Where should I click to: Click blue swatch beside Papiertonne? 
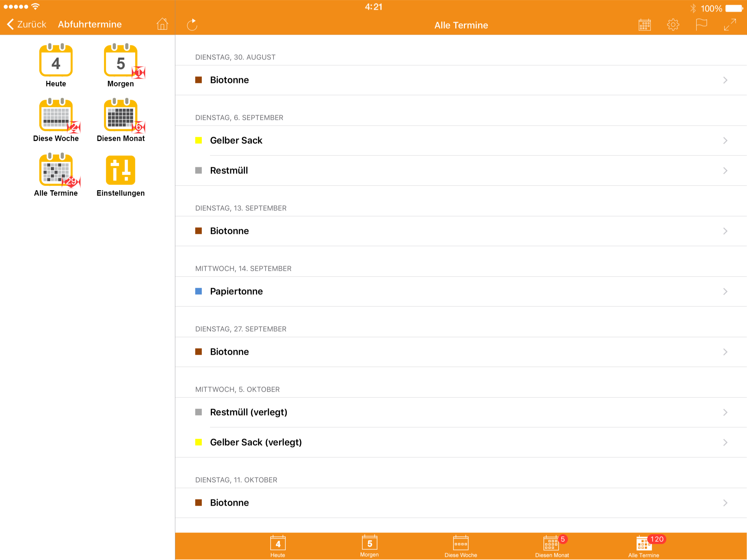tap(199, 291)
